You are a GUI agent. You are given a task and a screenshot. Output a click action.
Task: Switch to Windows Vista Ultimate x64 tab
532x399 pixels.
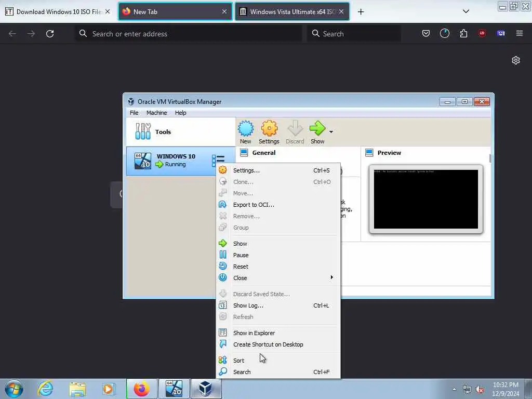point(292,11)
